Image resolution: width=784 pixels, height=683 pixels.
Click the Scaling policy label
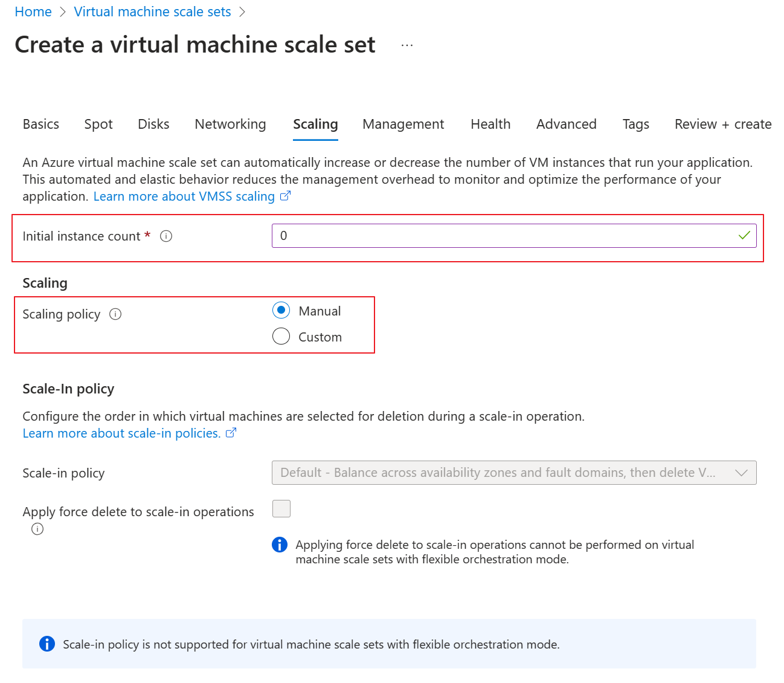62,314
